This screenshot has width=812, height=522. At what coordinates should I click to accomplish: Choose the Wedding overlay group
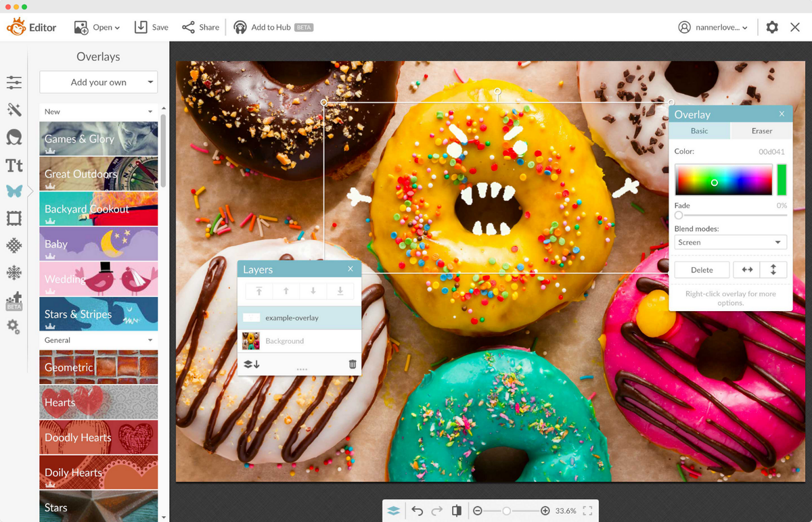(x=99, y=279)
